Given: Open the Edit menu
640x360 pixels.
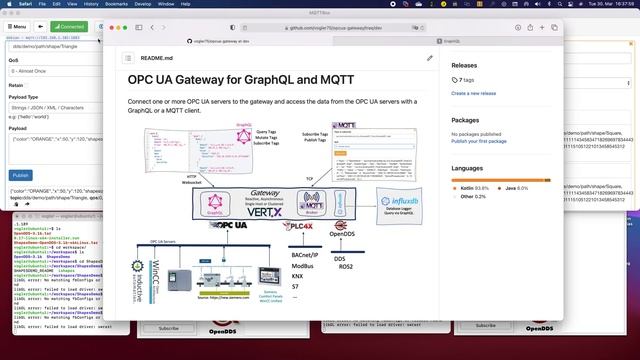Looking at the screenshot, I should pos(56,4).
